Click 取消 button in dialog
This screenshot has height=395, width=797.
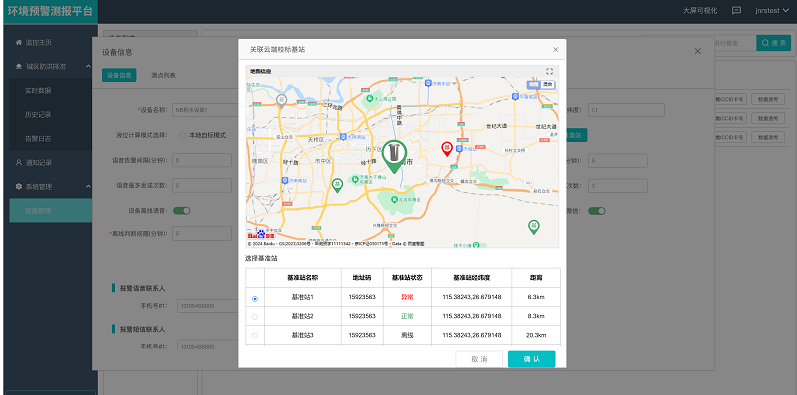pyautogui.click(x=479, y=359)
